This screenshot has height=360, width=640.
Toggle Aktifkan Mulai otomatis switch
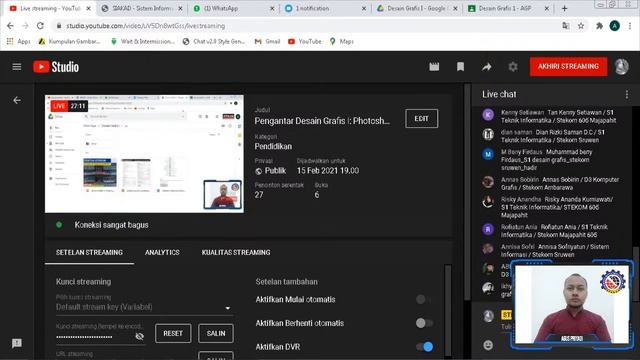424,299
